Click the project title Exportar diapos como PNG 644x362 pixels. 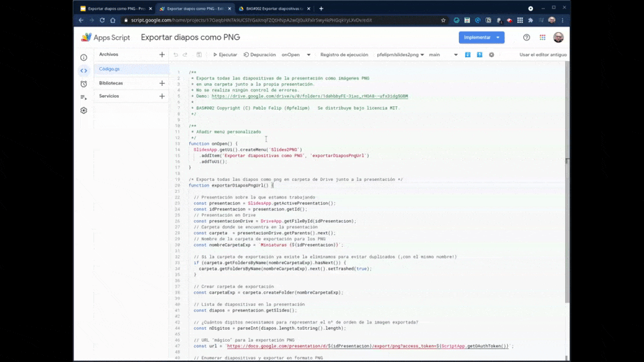(x=191, y=38)
